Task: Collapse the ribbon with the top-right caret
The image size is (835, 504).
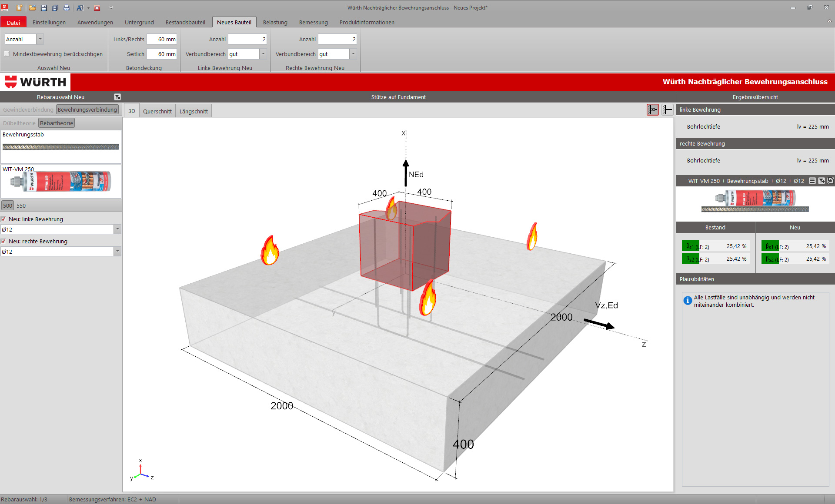Action: pos(829,21)
